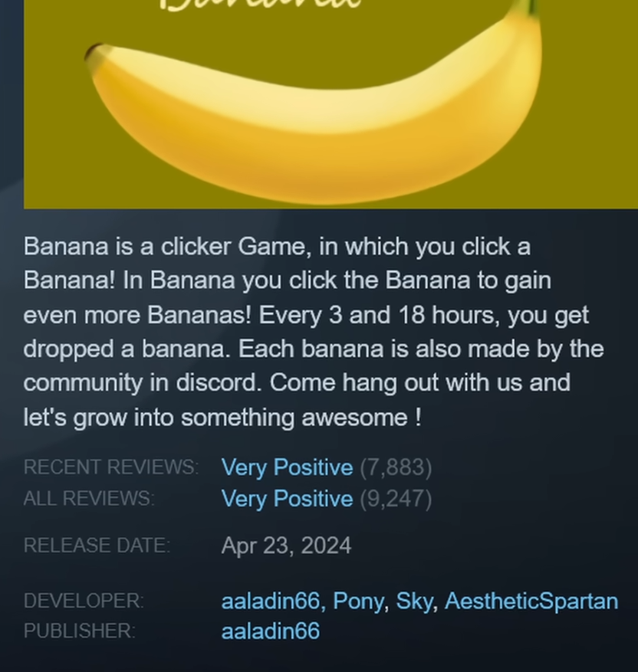638x672 pixels.
Task: Click the word discord in the description
Action: [219, 382]
